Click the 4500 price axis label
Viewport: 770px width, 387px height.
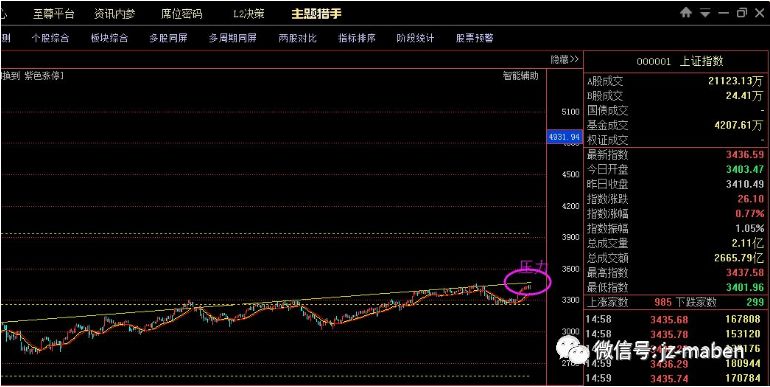click(x=570, y=174)
